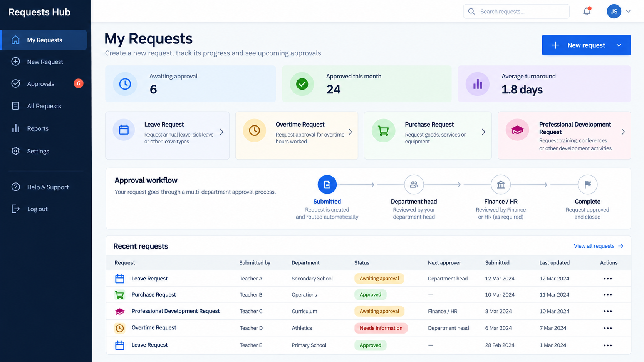Open the Overtime Request card chevron
The image size is (644, 362).
point(350,132)
